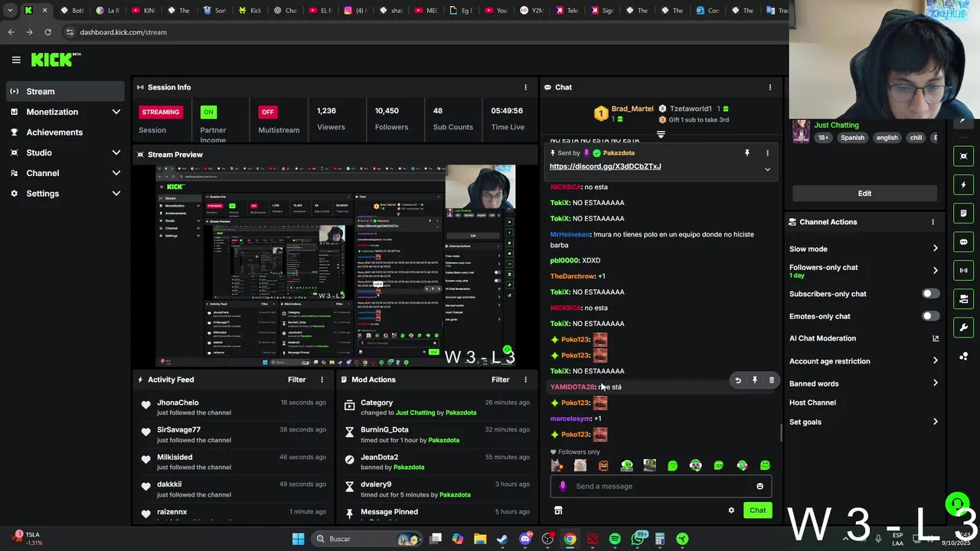Click Host Channel action
This screenshot has height=551, width=980.
[x=812, y=403]
